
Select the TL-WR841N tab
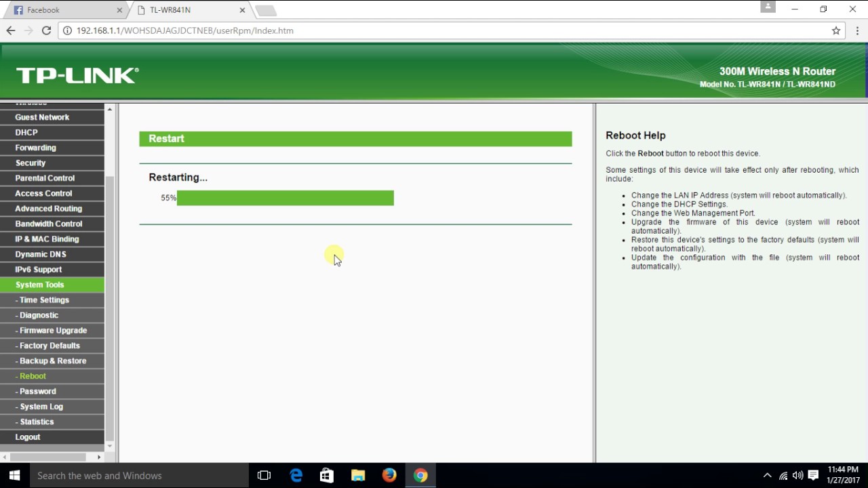(x=190, y=10)
